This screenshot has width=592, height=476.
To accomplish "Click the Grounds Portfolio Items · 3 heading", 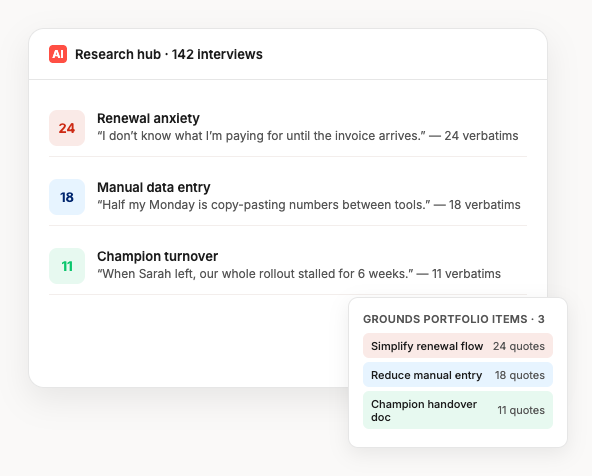I will [454, 319].
